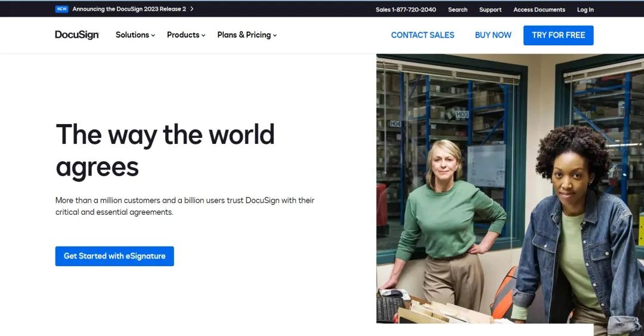Expand the Plans & Pricing dropdown
Viewport: 644px width, 336px height.
point(247,35)
